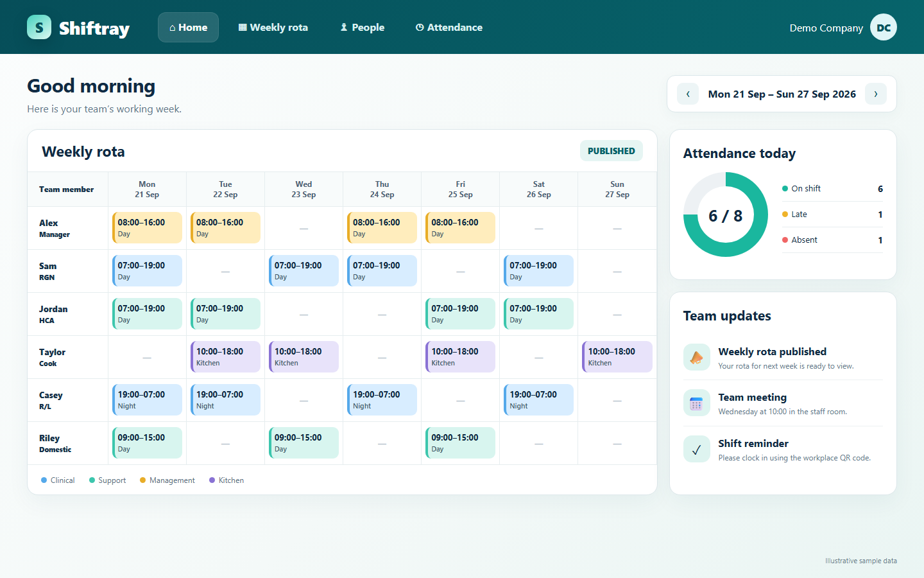Viewport: 924px width, 578px height.
Task: Click the calendar icon beside Team meeting
Action: pyautogui.click(x=697, y=403)
